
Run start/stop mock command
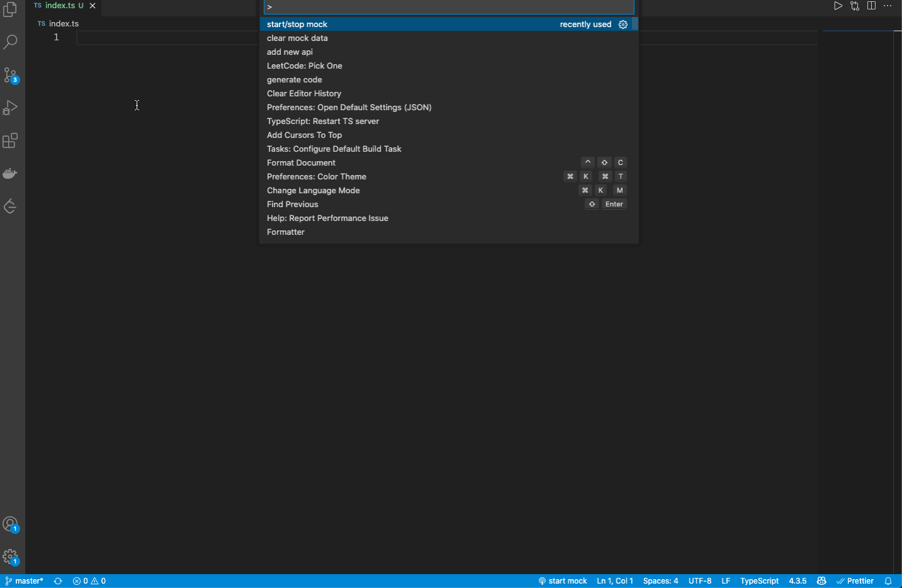(x=449, y=25)
